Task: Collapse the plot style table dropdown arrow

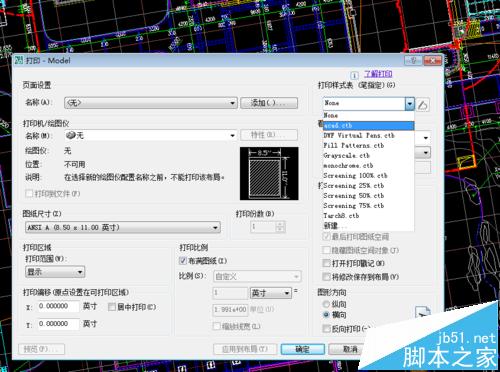Action: click(410, 104)
